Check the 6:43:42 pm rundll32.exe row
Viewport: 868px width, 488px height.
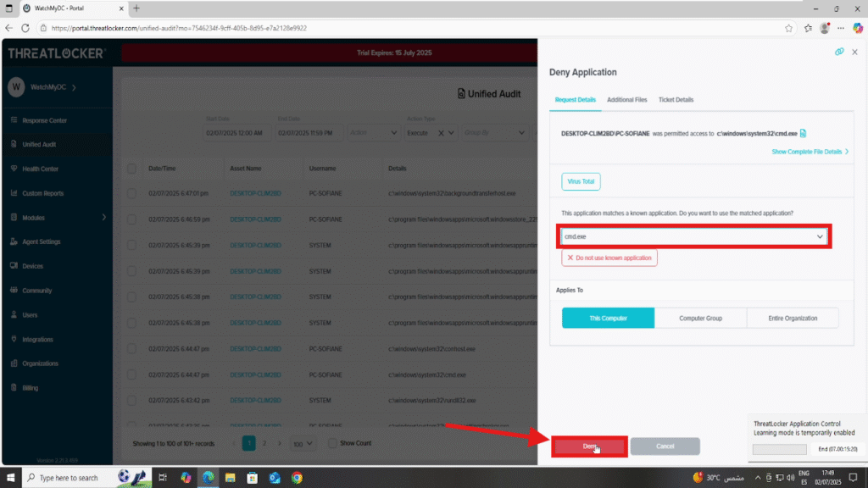[131, 400]
